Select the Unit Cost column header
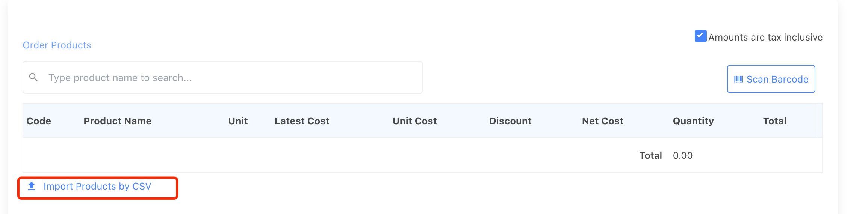This screenshot has width=868, height=214. [414, 121]
